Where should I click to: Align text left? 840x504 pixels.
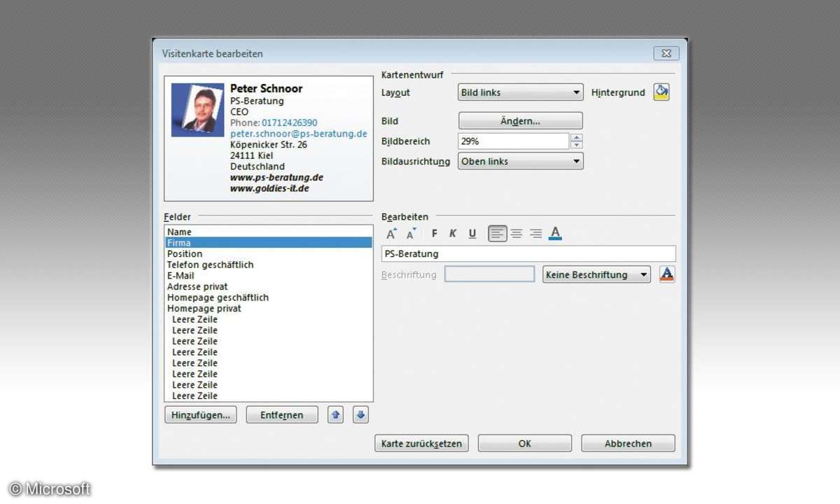point(497,234)
